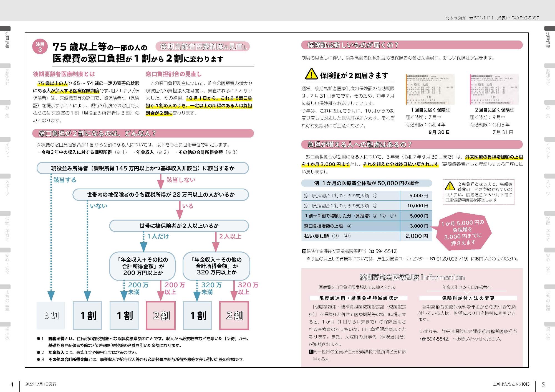The height and width of the screenshot is (392, 555).
Task: Click the 2割 result box under 200万以上
Action: point(161,315)
